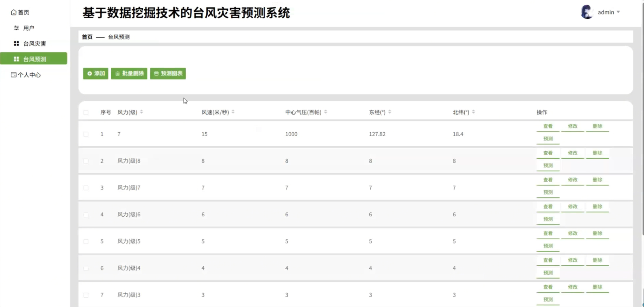Viewport: 644px width, 307px height.
Task: Sort table by 东经(°) column arrows
Action: [x=390, y=112]
